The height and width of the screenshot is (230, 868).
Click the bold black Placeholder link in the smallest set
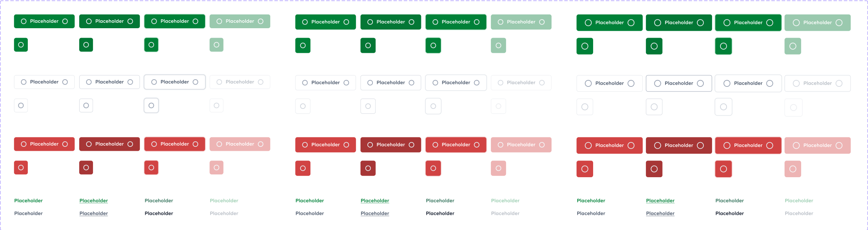coord(159,213)
